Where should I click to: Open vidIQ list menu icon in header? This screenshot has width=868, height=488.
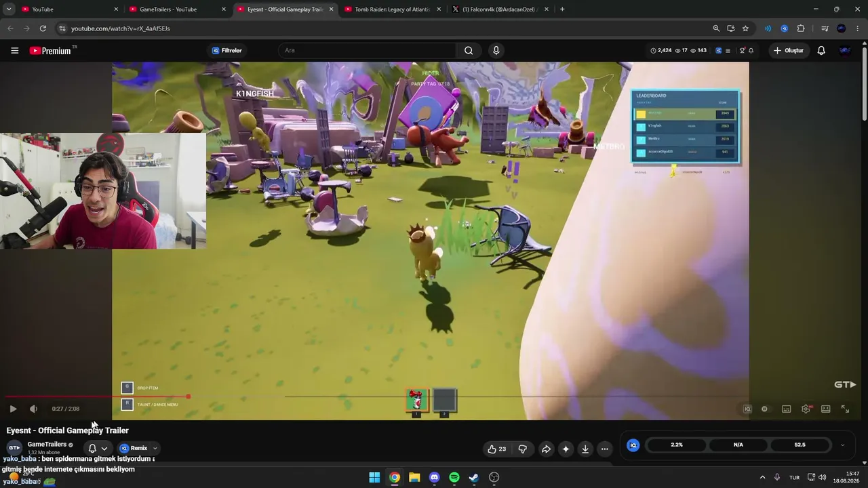coord(728,50)
